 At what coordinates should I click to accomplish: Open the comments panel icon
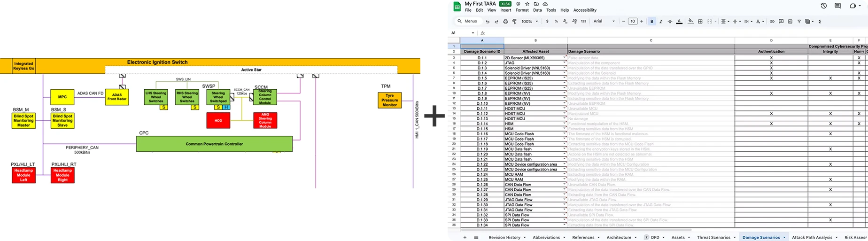point(837,6)
